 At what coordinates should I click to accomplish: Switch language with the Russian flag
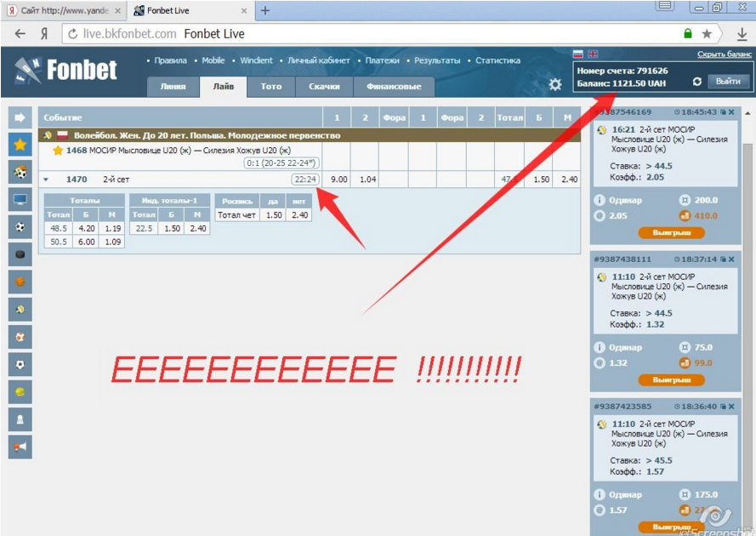(x=578, y=54)
